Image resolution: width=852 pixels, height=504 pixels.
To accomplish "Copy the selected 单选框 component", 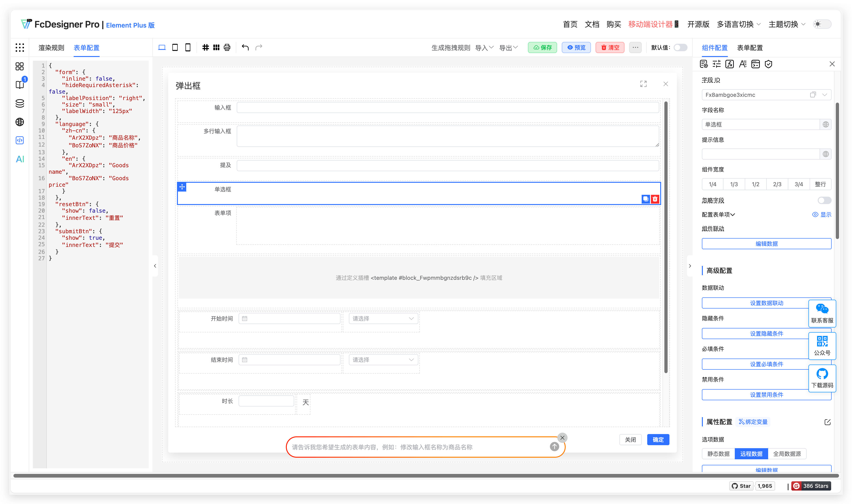I will (646, 199).
